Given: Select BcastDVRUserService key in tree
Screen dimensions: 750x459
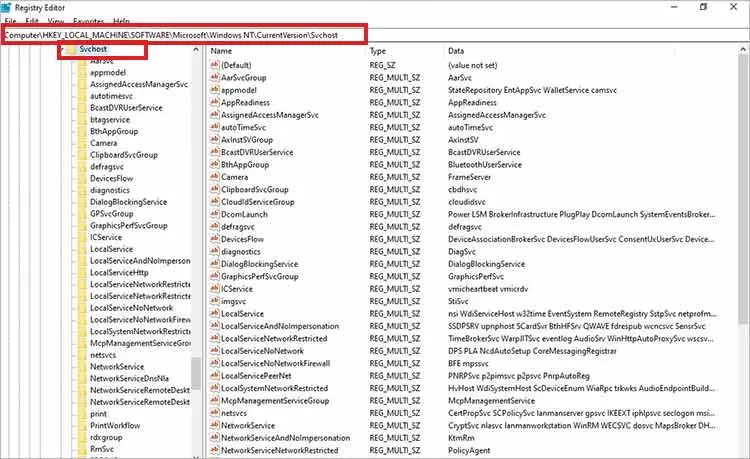Looking at the screenshot, I should coord(126,108).
